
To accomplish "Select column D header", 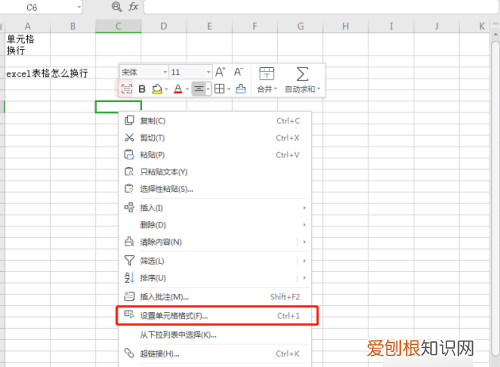I will click(x=164, y=26).
